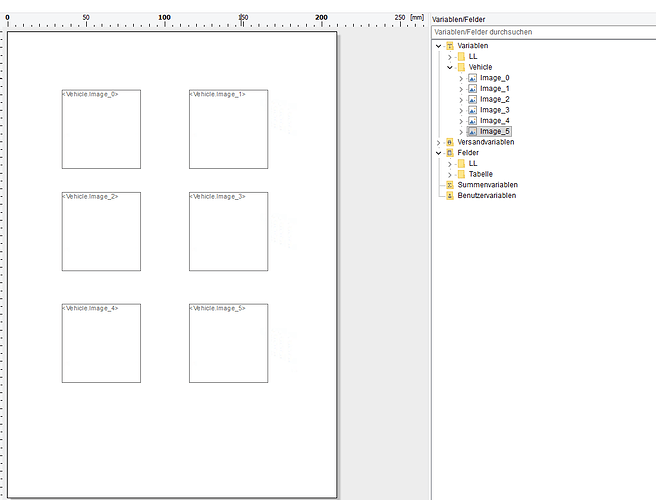Click the Tabelle folder icon under Felder
Viewport: 656px width, 500px height.
[461, 174]
